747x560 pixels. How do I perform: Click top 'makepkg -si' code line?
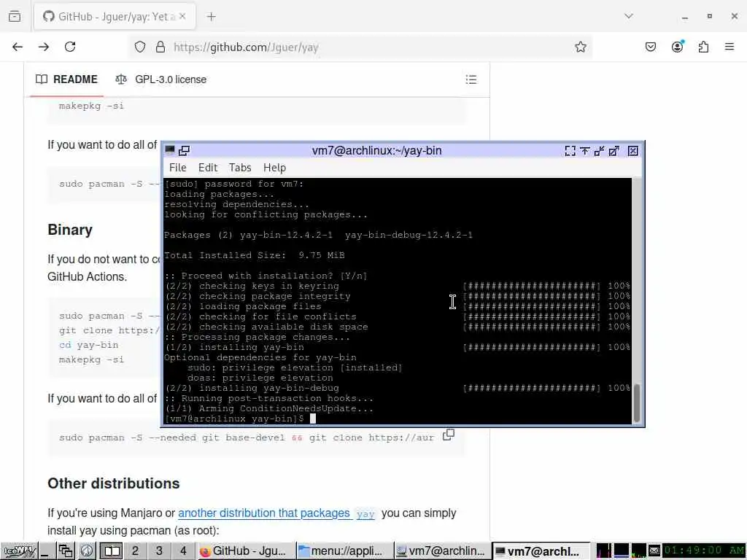(x=91, y=106)
